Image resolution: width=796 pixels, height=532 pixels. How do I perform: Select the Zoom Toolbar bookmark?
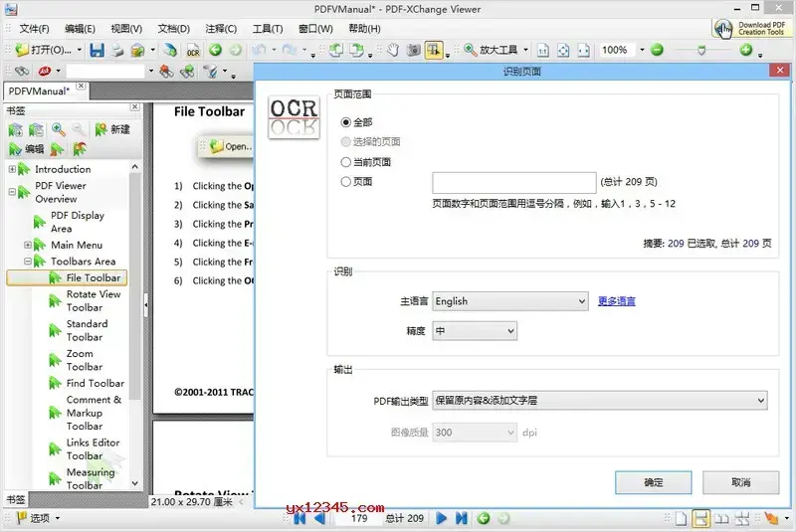pyautogui.click(x=85, y=360)
